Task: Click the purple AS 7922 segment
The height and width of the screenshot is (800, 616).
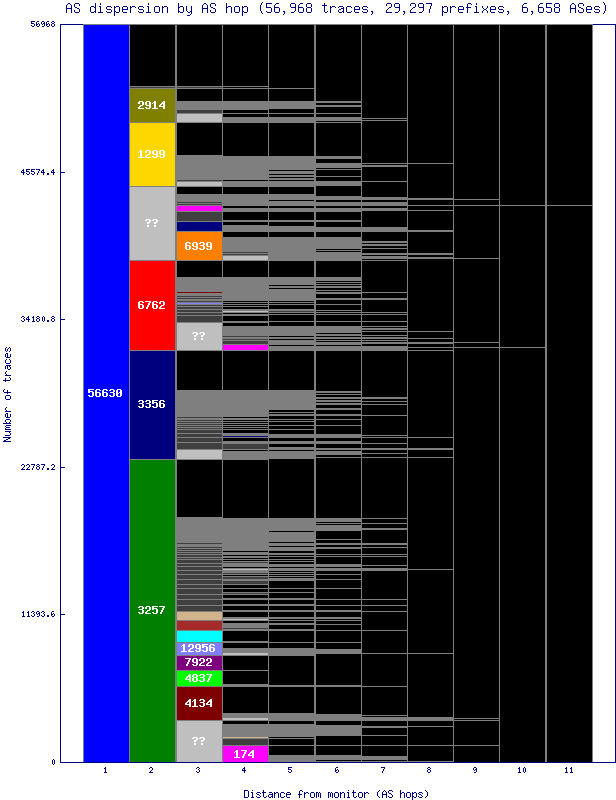Action: [x=199, y=662]
